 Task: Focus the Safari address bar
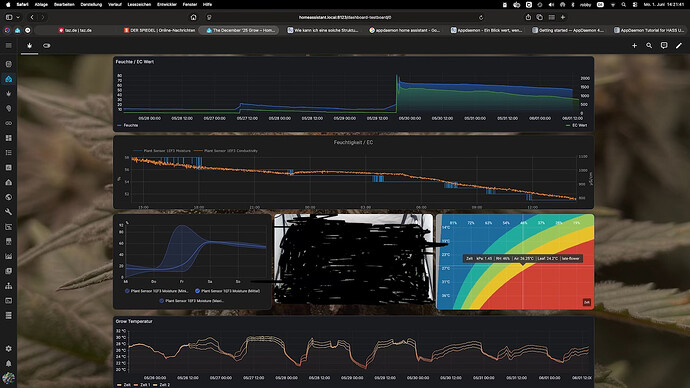(345, 18)
